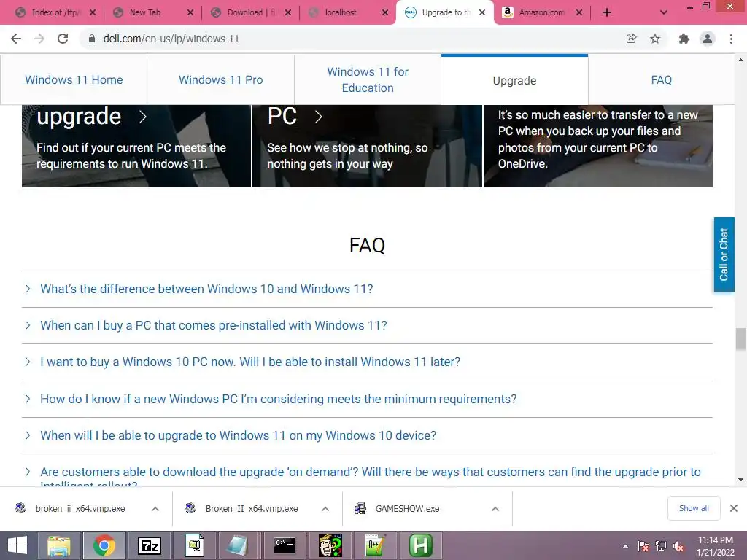Reload the Dell page
747x560 pixels.
63,39
